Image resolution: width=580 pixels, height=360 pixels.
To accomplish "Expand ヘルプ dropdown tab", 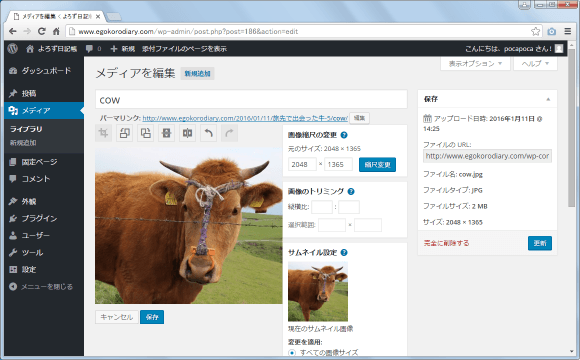I will tap(535, 64).
